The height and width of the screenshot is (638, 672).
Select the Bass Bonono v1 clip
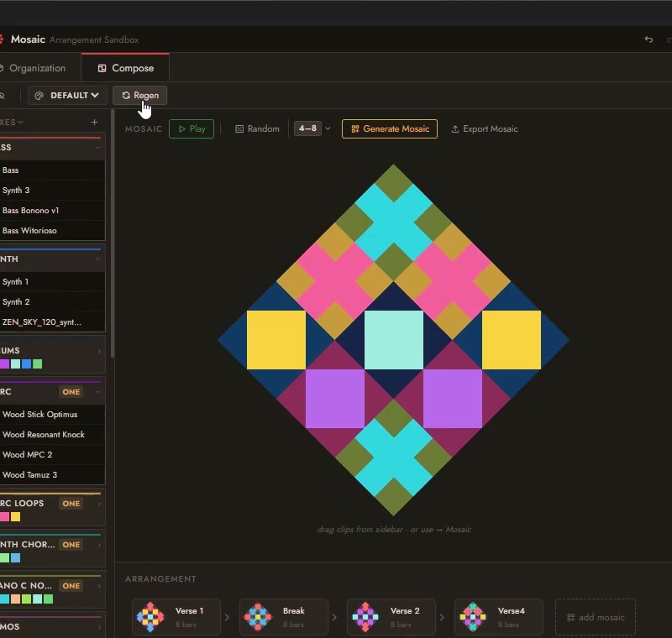[52, 210]
